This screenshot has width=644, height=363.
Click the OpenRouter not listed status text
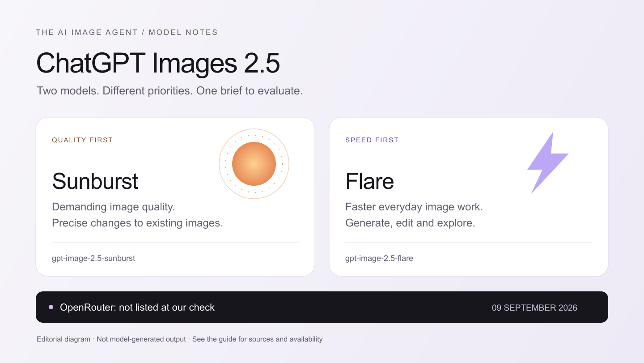(x=137, y=307)
